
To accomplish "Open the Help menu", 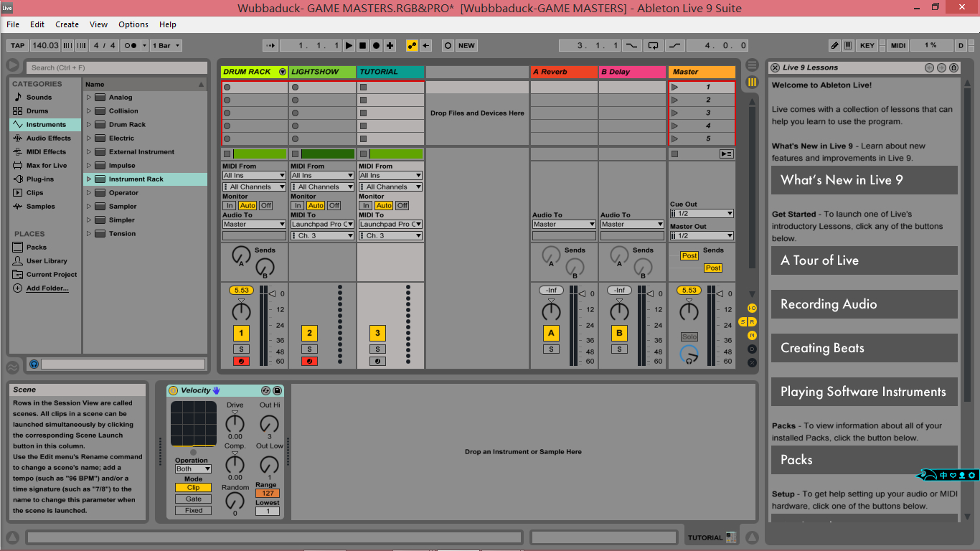I will [x=168, y=24].
